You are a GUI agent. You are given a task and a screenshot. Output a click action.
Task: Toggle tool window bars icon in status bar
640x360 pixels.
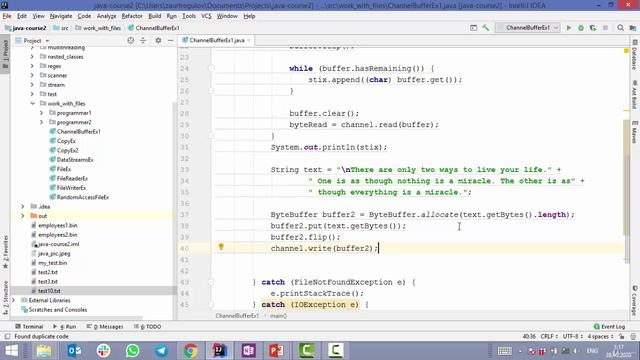[x=7, y=336]
